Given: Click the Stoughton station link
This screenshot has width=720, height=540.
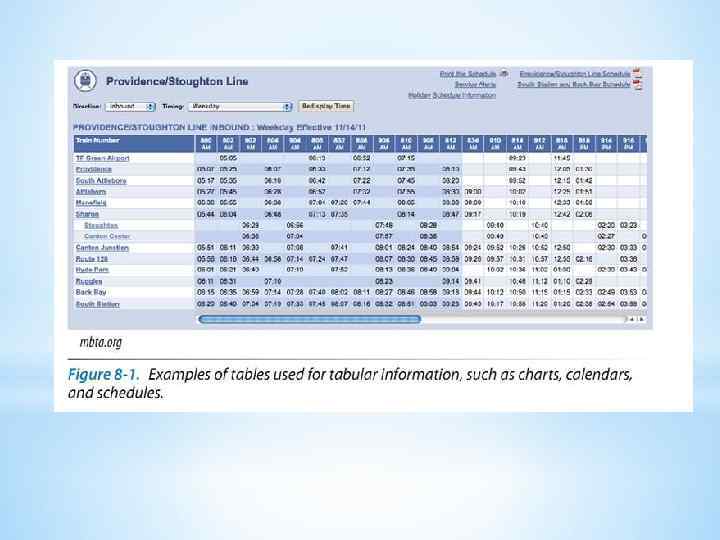Looking at the screenshot, I should (101, 225).
